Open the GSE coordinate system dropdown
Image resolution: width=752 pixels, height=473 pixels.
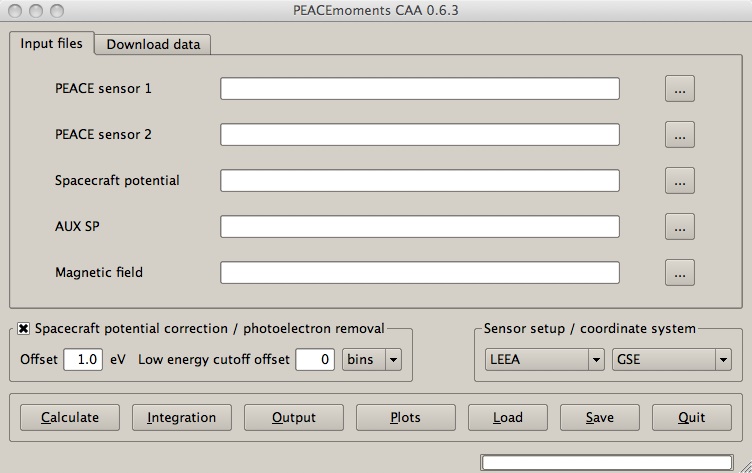(x=671, y=359)
